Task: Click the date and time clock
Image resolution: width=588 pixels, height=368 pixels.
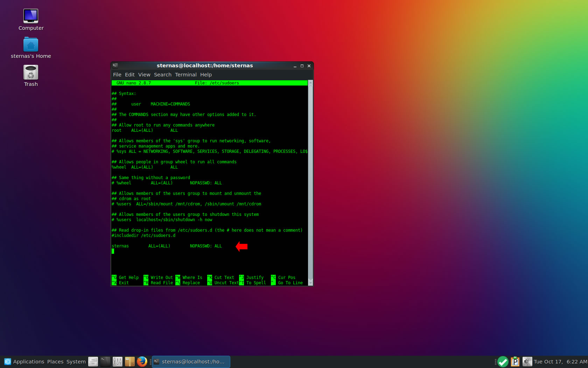Action: pyautogui.click(x=560, y=362)
